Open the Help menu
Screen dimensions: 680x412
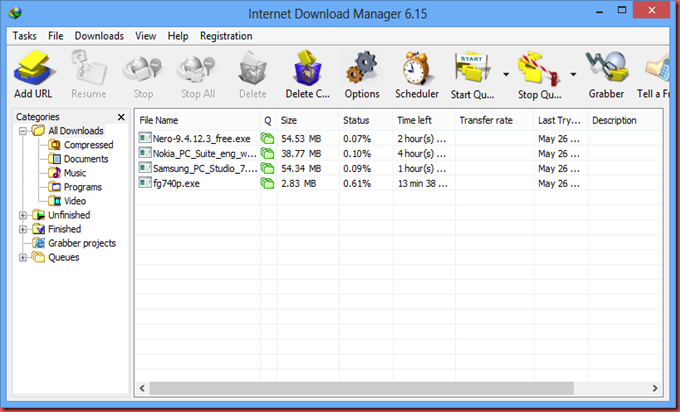[178, 36]
